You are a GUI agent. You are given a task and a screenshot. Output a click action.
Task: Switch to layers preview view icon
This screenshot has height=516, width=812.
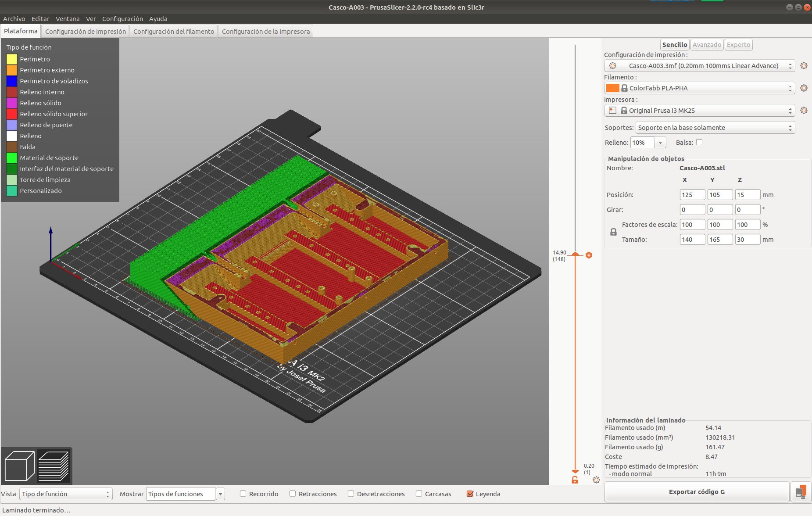[x=54, y=466]
